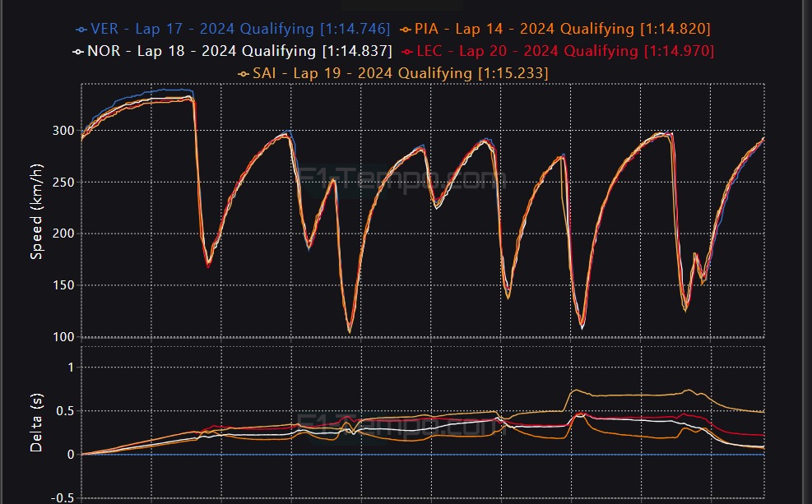Click the F1Tempo.com watermark in speed chart
This screenshot has width=812, height=504.
pyautogui.click(x=398, y=180)
